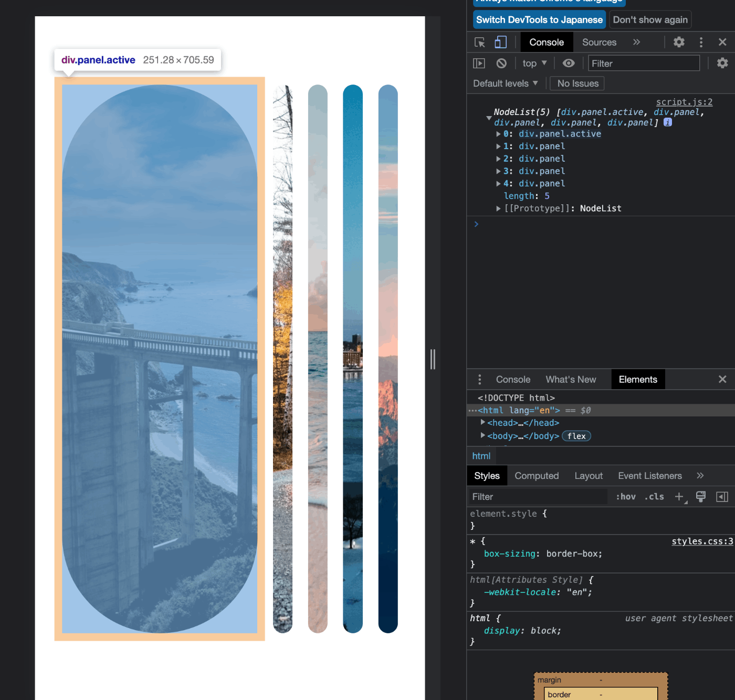Click the large active bridge panel
The image size is (735, 700).
point(160,359)
